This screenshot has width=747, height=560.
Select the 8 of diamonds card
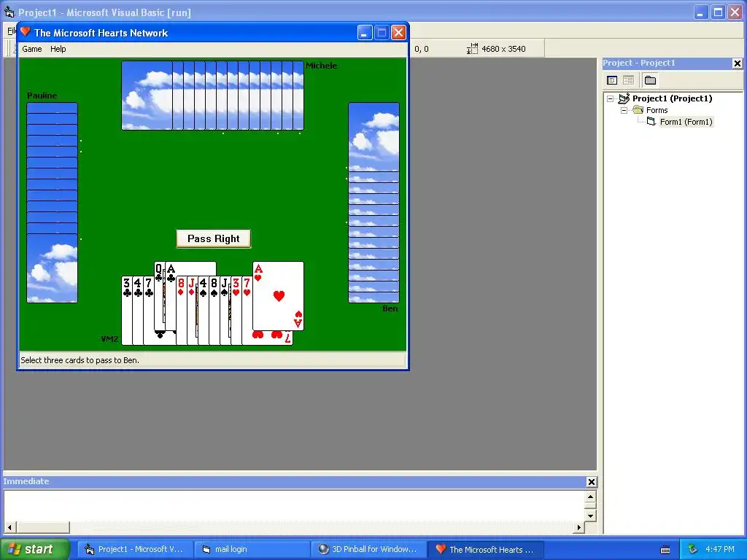(x=181, y=309)
